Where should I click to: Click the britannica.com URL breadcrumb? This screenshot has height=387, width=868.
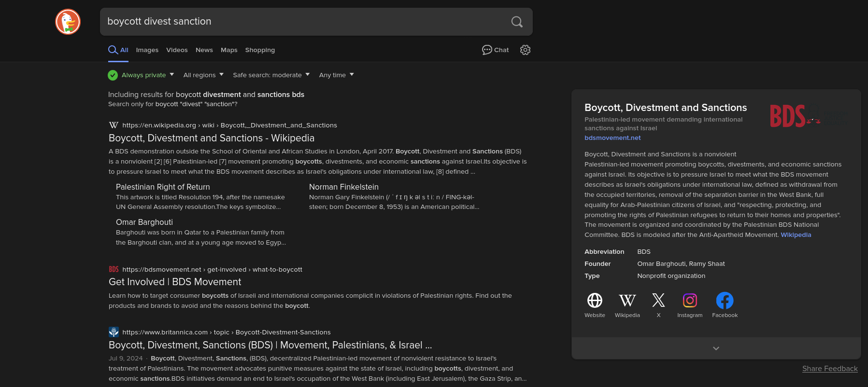(227, 332)
